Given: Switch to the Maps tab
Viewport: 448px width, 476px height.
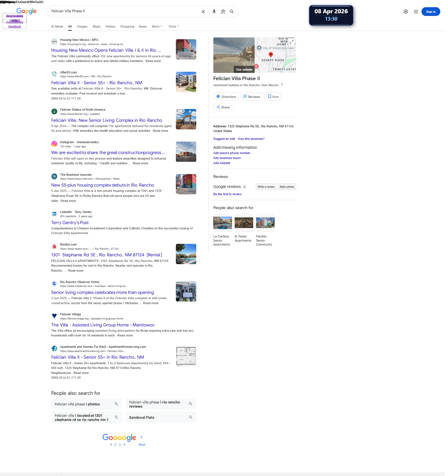Looking at the screenshot, I should click(96, 26).
